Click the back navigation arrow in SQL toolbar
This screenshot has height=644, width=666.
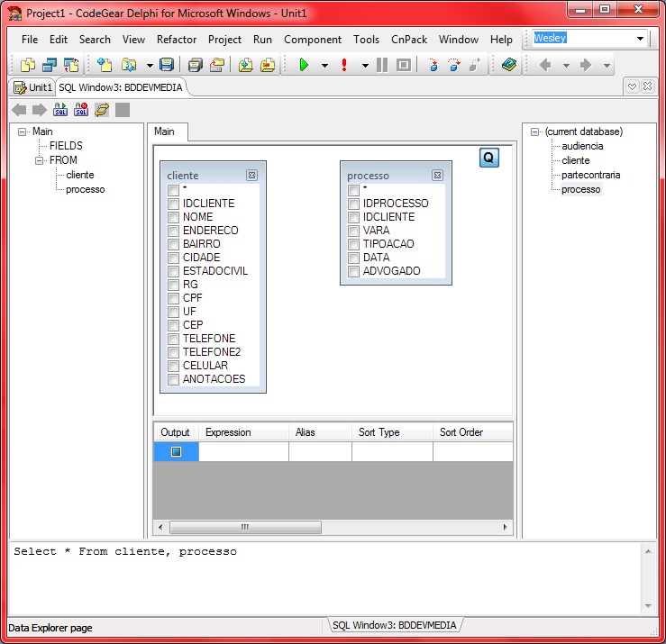point(19,110)
